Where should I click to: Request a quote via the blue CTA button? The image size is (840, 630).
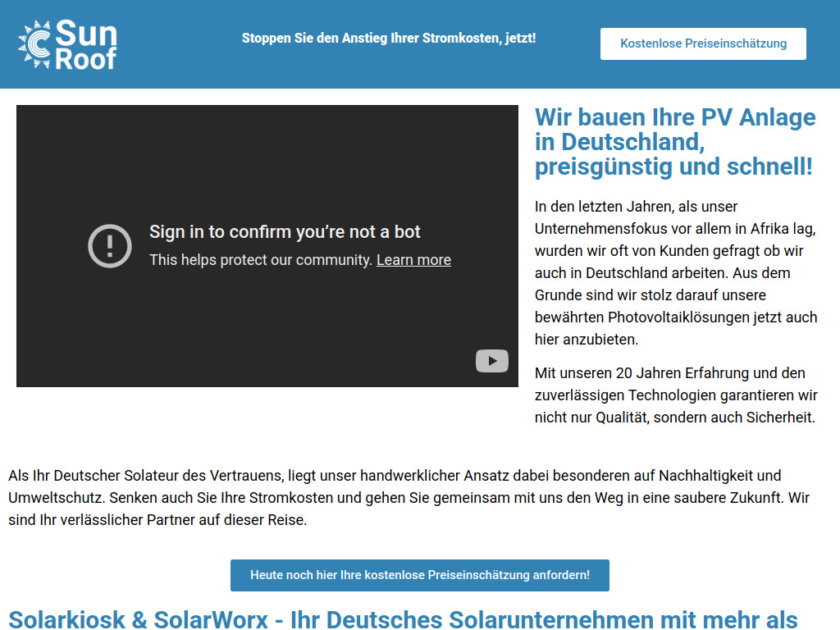point(419,575)
